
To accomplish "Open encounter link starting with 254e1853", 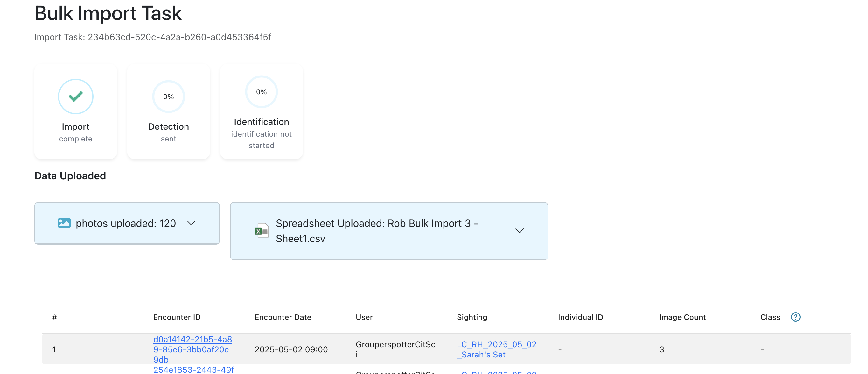I will point(193,370).
